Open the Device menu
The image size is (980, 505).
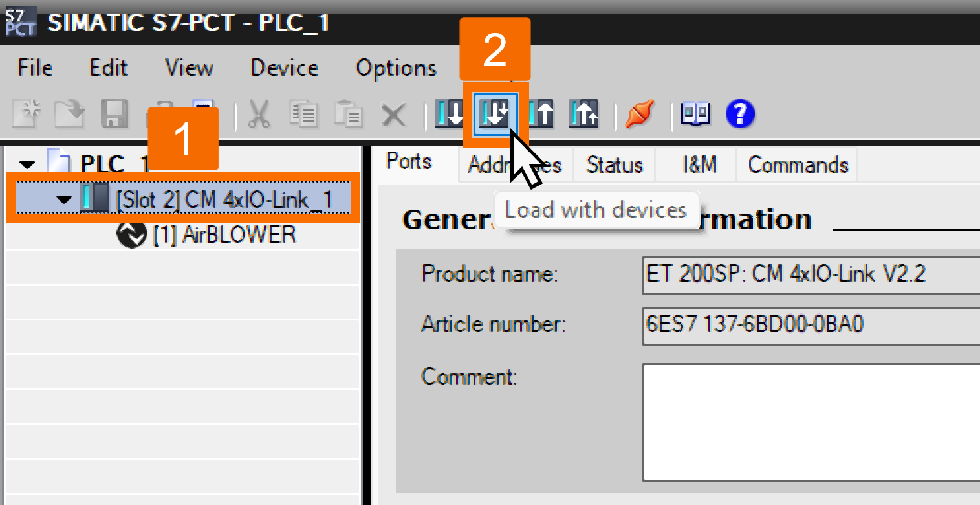tap(285, 67)
